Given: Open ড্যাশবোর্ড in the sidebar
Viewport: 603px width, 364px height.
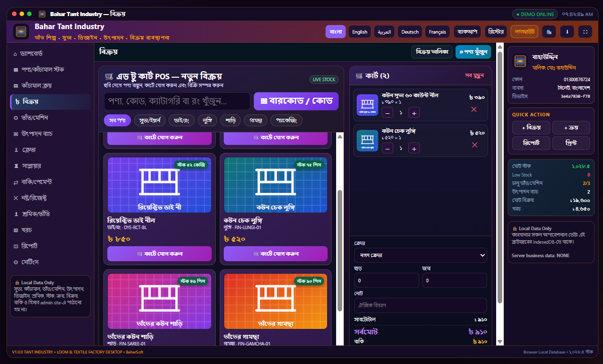Looking at the screenshot, I should click(x=50, y=53).
